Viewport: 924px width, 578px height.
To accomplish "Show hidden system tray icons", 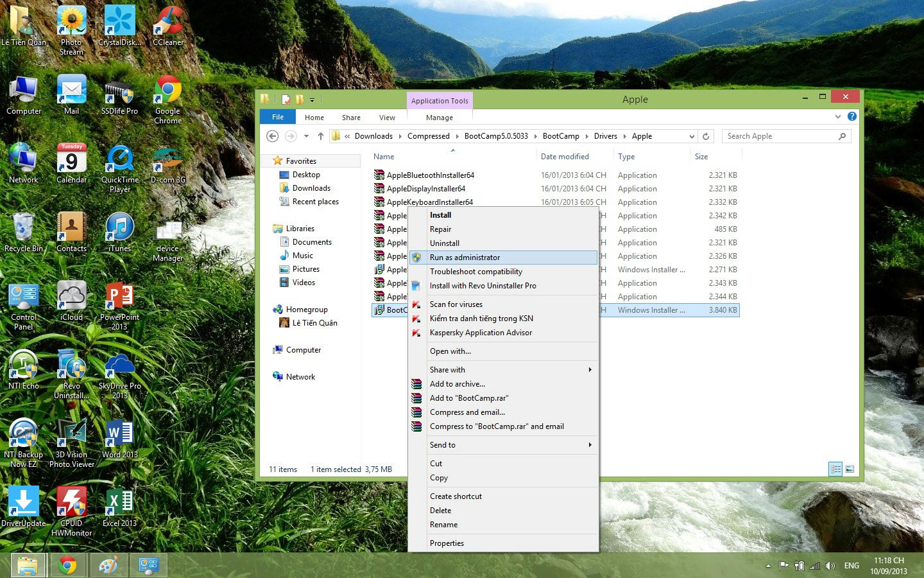I will [768, 566].
